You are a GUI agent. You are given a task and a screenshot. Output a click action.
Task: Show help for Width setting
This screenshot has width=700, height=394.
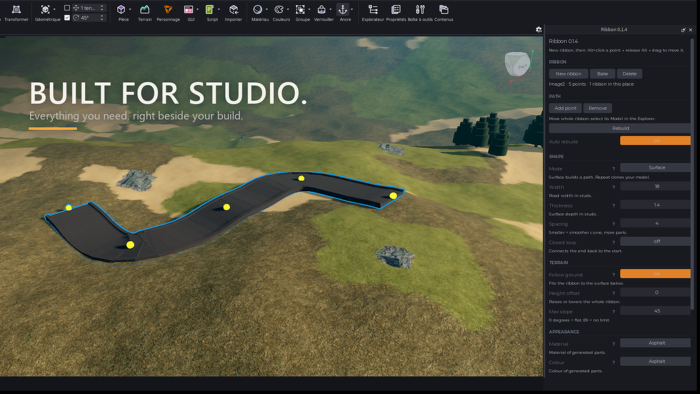pos(613,187)
